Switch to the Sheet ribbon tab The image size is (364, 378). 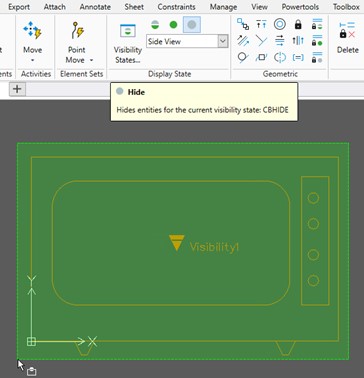134,7
